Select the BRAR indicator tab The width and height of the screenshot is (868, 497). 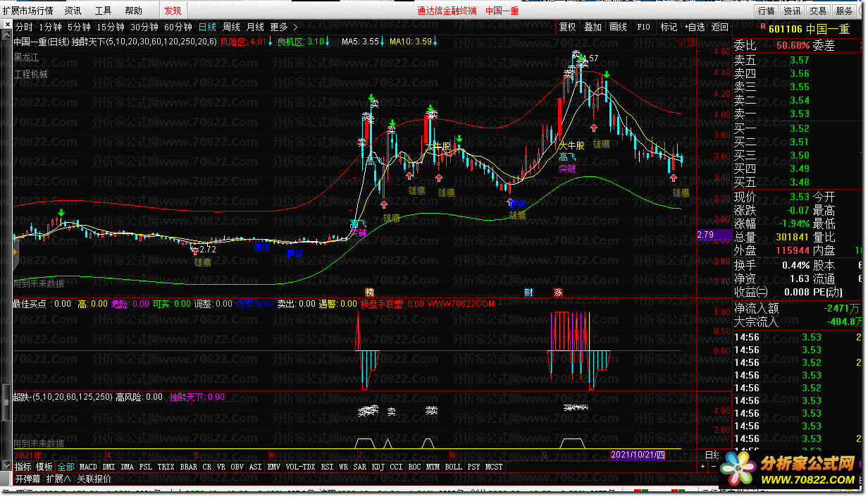pyautogui.click(x=188, y=467)
